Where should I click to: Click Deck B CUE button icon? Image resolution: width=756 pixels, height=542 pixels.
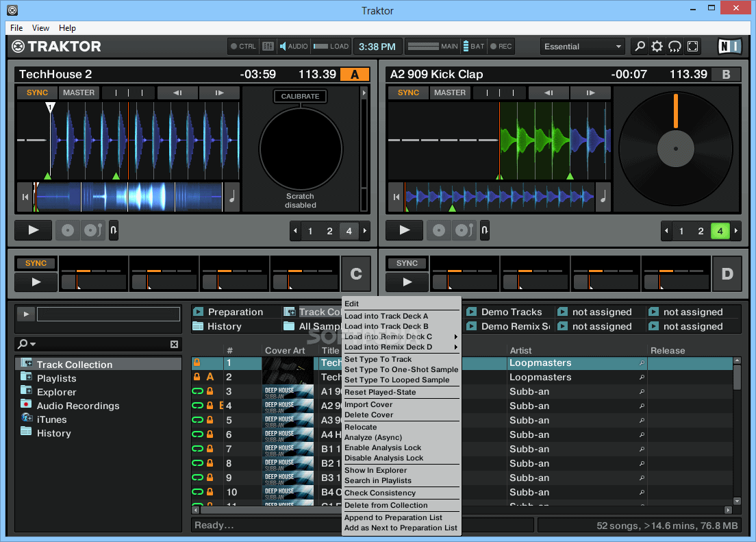pyautogui.click(x=439, y=230)
